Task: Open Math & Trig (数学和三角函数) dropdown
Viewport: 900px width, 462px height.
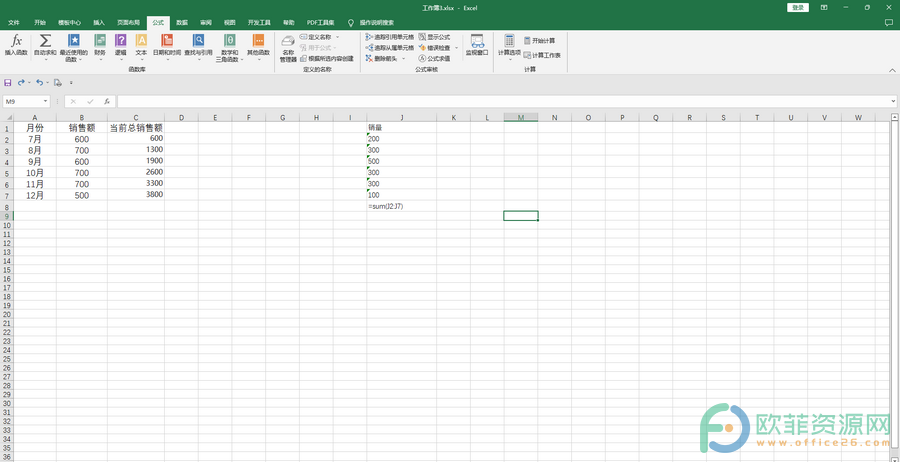Action: (230, 48)
